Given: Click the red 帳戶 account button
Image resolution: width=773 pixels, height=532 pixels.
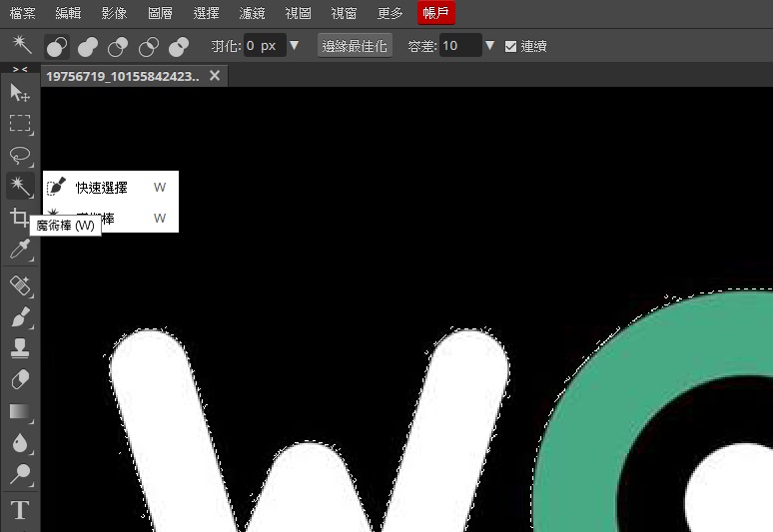Looking at the screenshot, I should [435, 13].
